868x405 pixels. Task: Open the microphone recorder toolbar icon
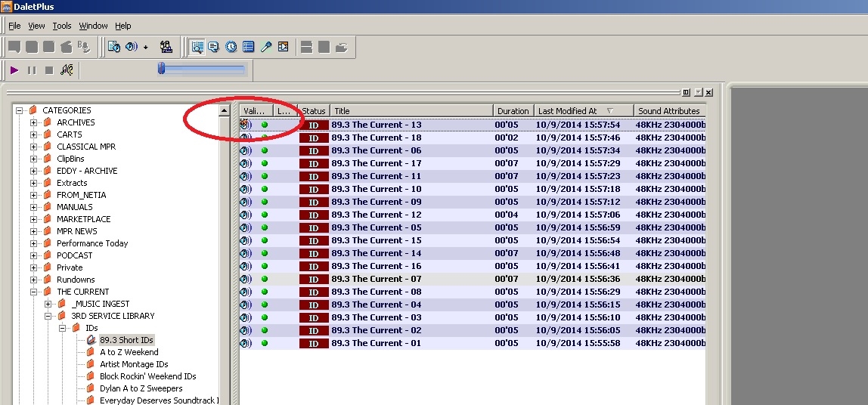click(265, 47)
